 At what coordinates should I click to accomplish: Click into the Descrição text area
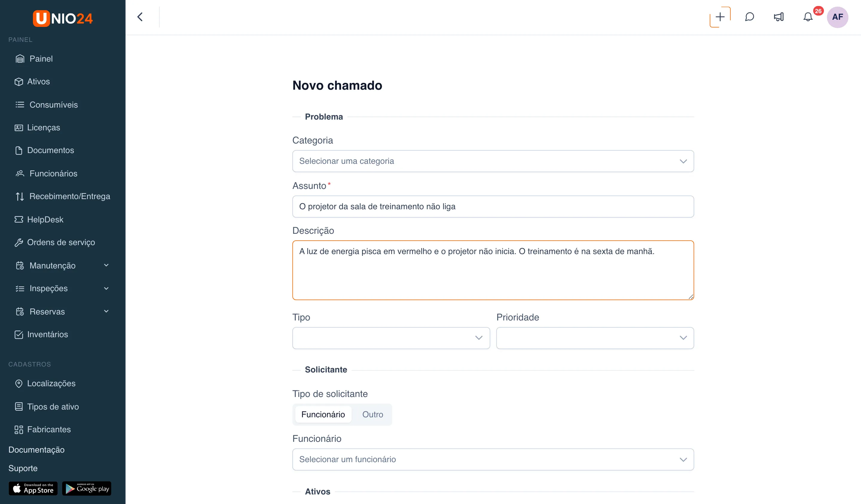coord(493,270)
